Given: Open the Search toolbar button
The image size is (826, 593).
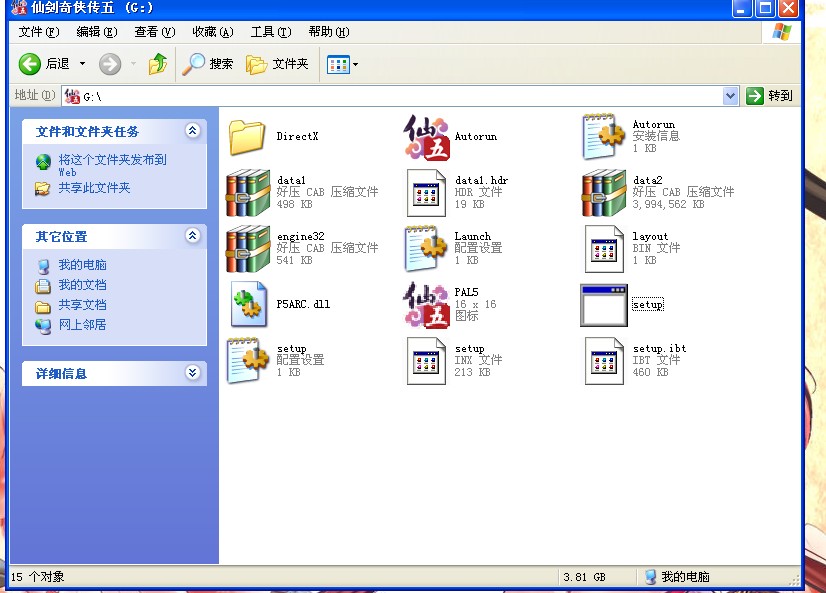Looking at the screenshot, I should (207, 64).
